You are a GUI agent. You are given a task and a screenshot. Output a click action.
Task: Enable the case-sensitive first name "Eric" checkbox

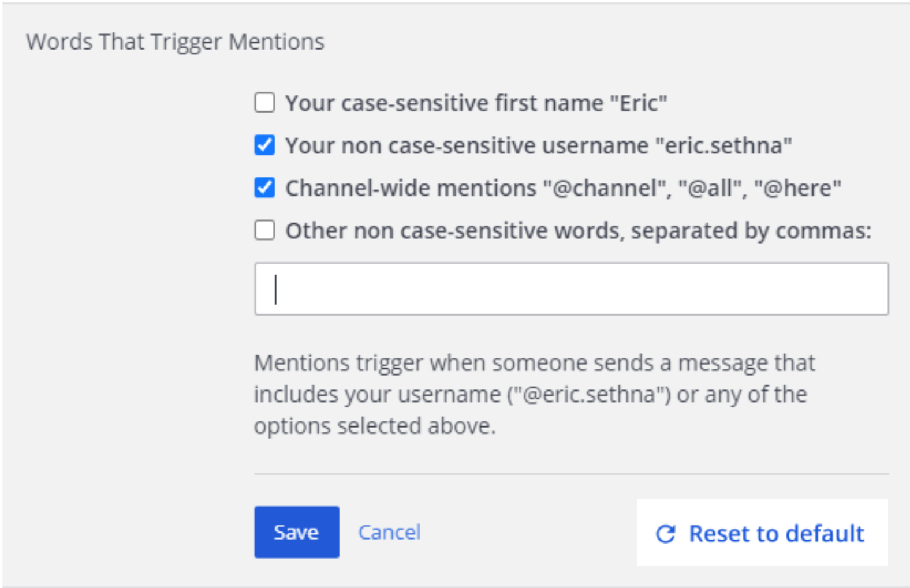(264, 103)
